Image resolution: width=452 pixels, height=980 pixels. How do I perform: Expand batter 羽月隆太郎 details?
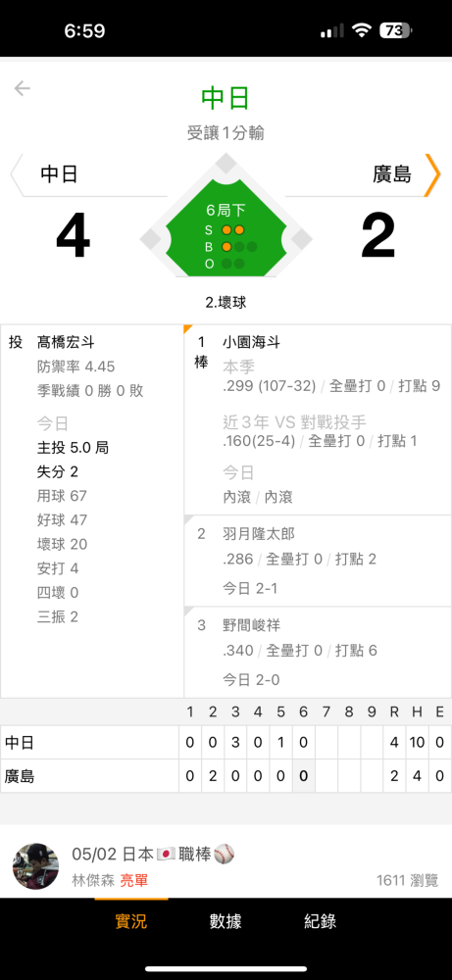coord(318,561)
